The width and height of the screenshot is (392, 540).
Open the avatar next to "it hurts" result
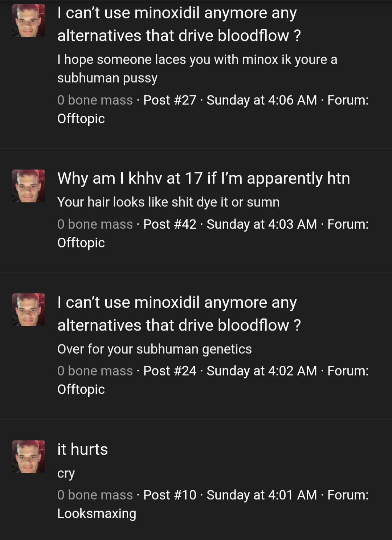pos(29,457)
